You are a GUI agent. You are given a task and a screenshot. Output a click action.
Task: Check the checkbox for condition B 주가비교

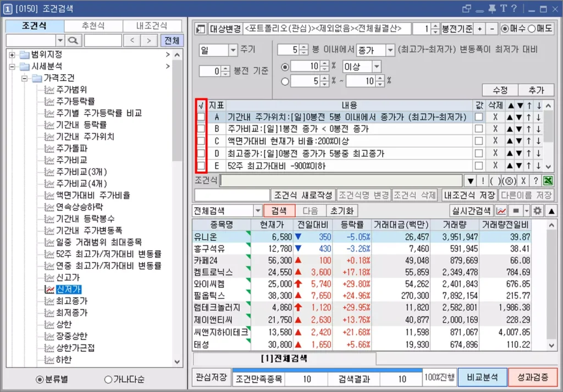[x=201, y=129]
